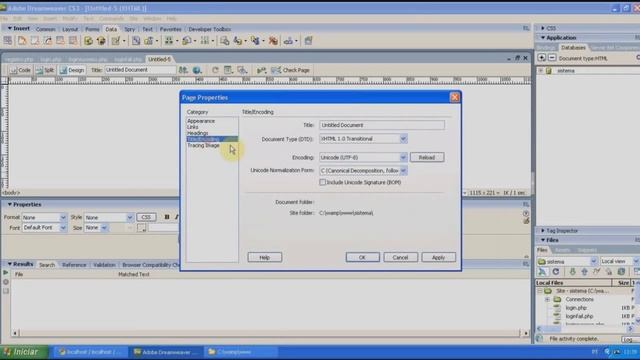Click the Reload button

(x=427, y=157)
